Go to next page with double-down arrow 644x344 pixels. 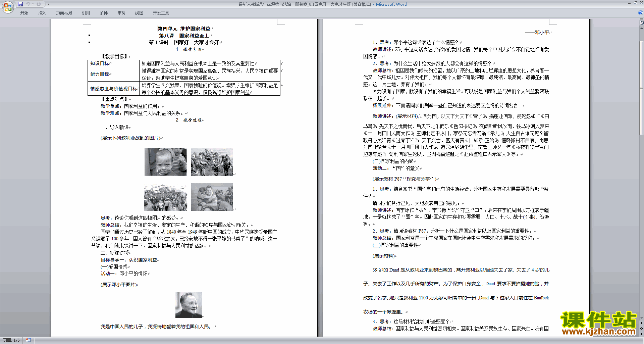[x=641, y=334]
